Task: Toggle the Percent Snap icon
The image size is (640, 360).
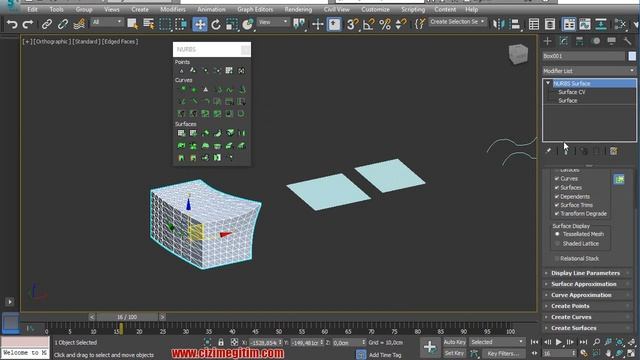Action: pyautogui.click(x=384, y=24)
